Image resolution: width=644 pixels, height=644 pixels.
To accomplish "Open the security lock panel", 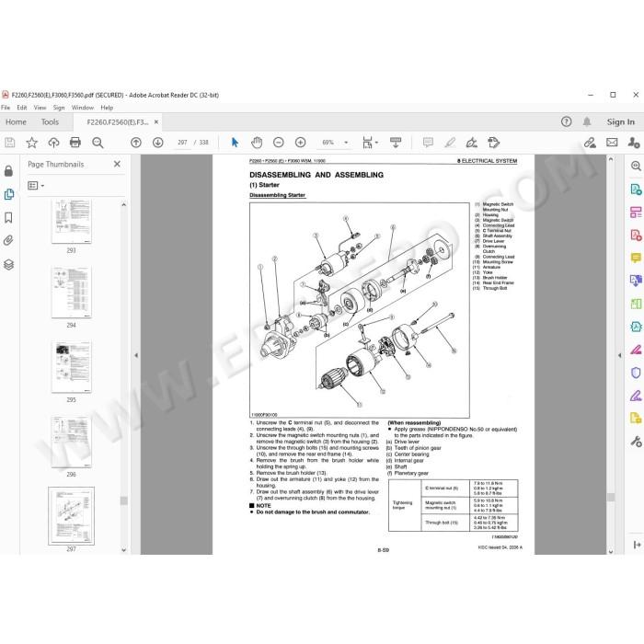I will 8,171.
